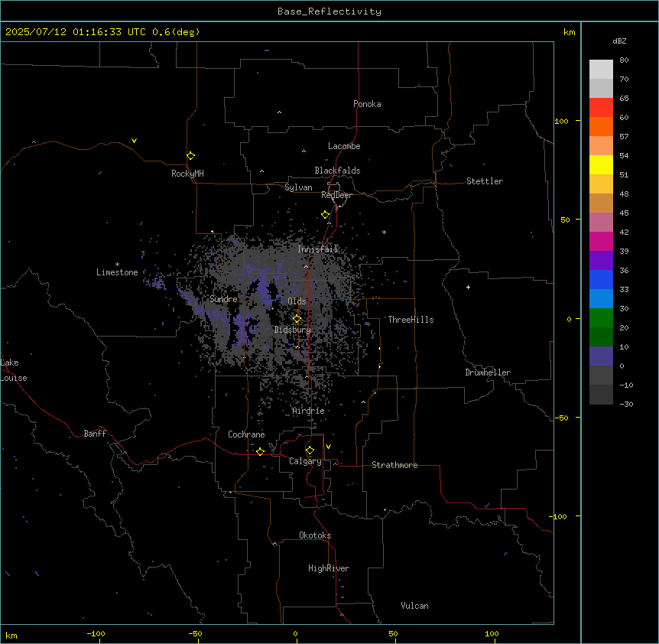Image resolution: width=659 pixels, height=644 pixels.
Task: Click the yellow diamond marker between Olds and Didsbury
Action: pyautogui.click(x=297, y=319)
